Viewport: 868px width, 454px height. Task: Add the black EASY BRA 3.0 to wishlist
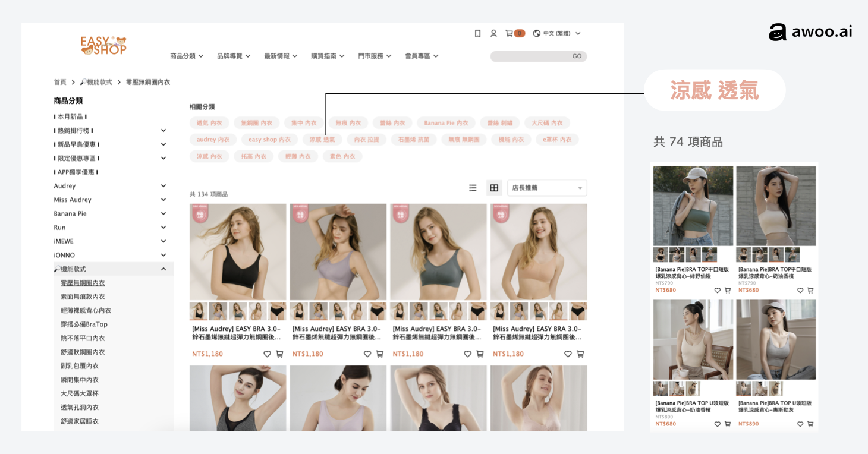point(267,354)
